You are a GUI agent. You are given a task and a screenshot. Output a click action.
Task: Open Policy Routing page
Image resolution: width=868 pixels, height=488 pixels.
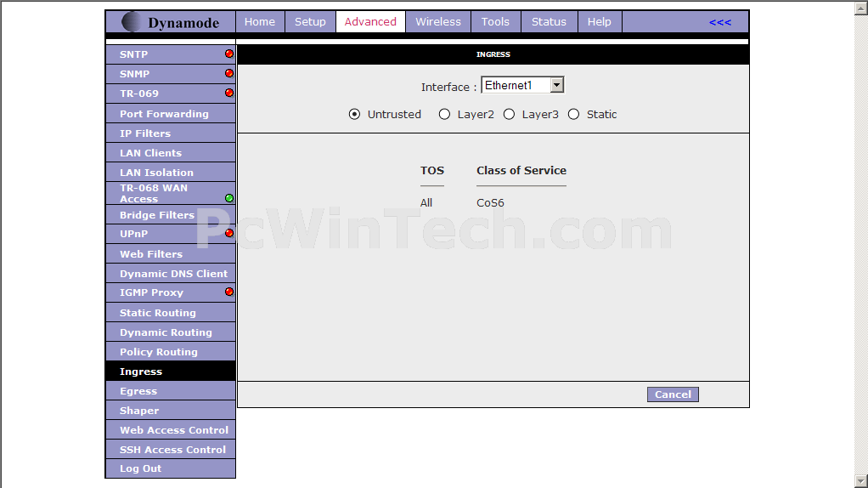[x=170, y=352]
